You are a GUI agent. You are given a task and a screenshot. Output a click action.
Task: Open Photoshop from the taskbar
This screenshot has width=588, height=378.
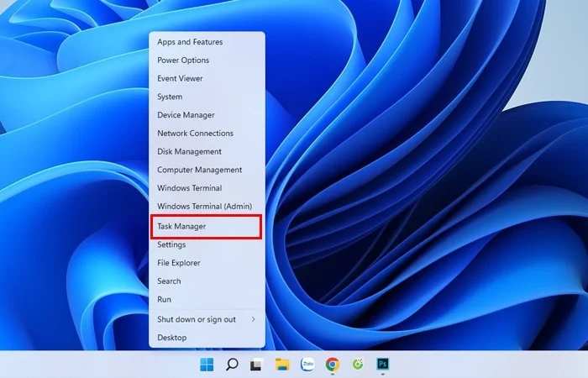tap(383, 364)
